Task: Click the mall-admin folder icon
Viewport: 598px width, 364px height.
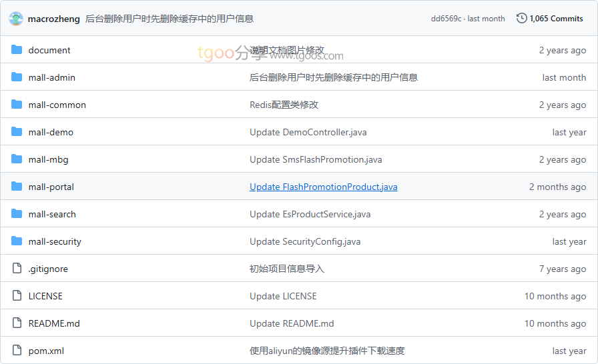Action: [x=17, y=77]
